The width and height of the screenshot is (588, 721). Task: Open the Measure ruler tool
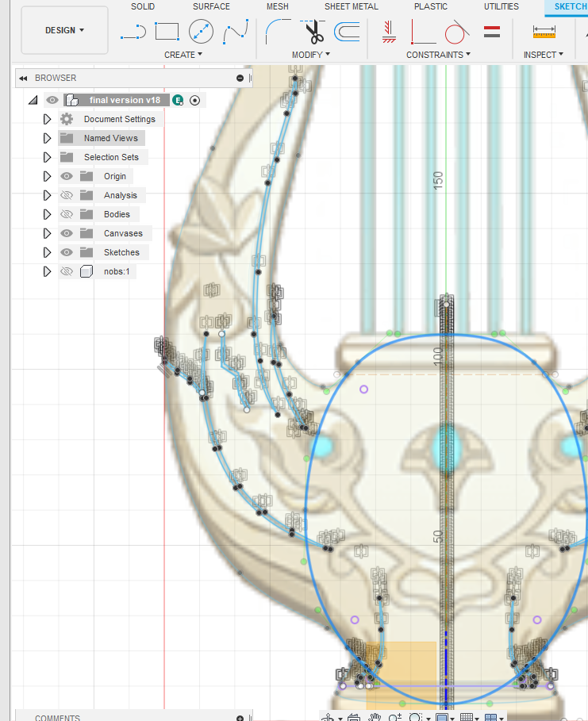click(x=544, y=32)
